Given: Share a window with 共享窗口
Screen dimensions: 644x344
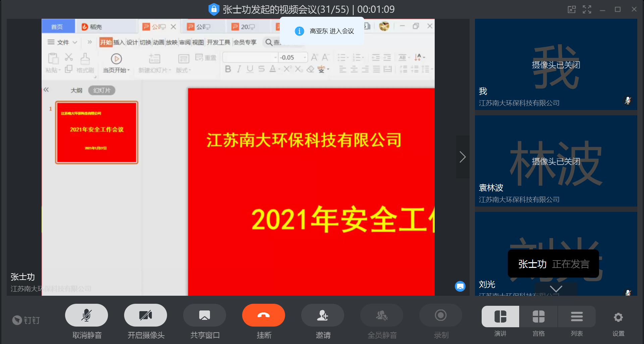Looking at the screenshot, I should tap(204, 315).
